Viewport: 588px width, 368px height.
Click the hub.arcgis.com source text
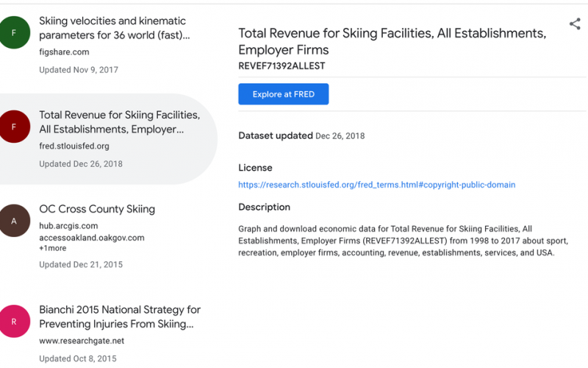[x=68, y=226]
